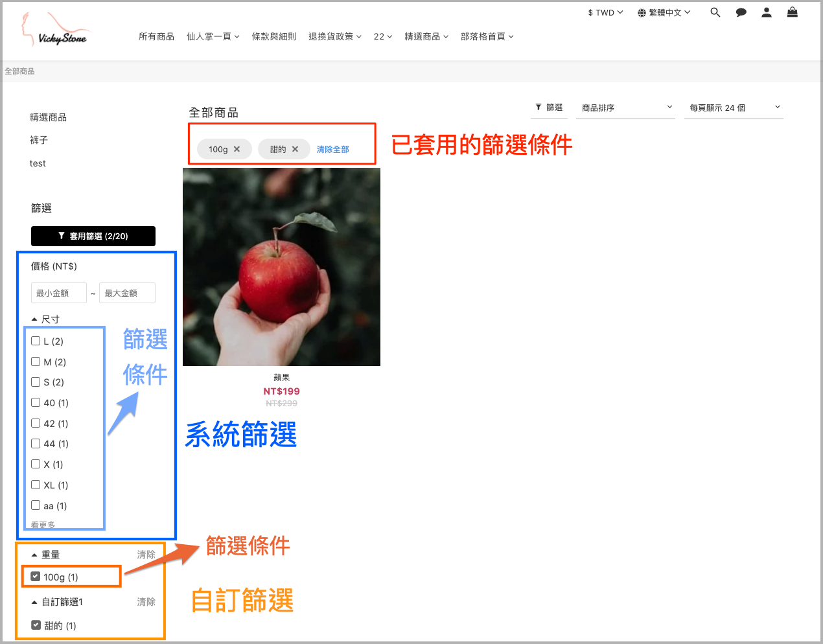Open the 每頁顯示 24 個 dropdown
823x644 pixels.
click(734, 108)
